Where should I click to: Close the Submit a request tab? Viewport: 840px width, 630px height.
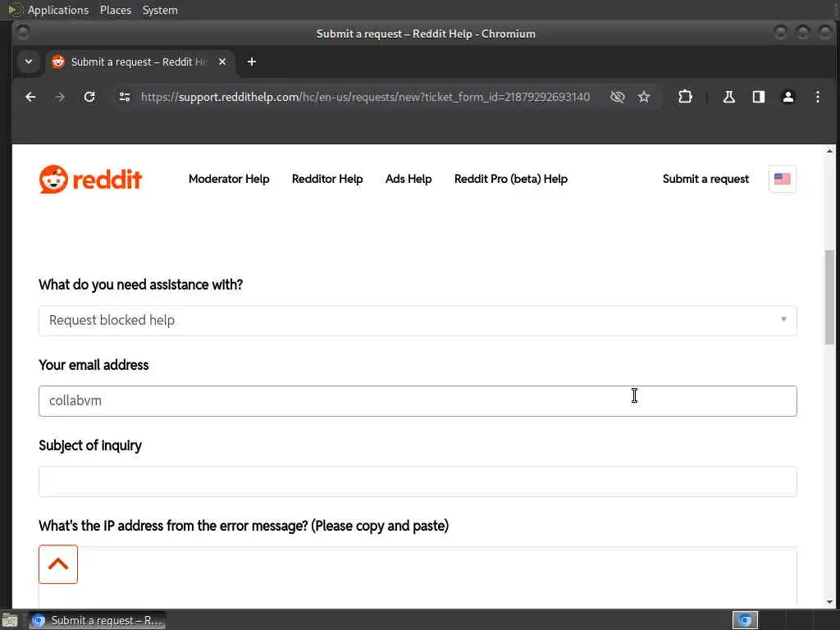(222, 62)
